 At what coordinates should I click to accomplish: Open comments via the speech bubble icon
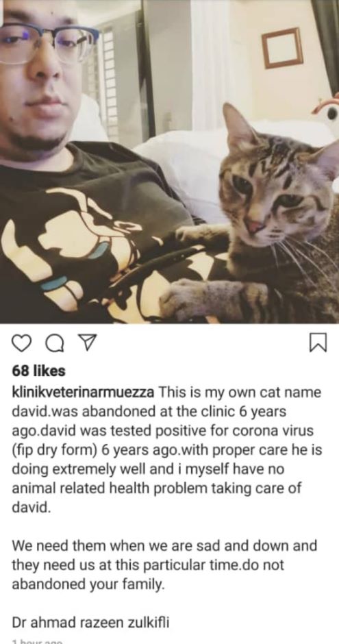(55, 343)
